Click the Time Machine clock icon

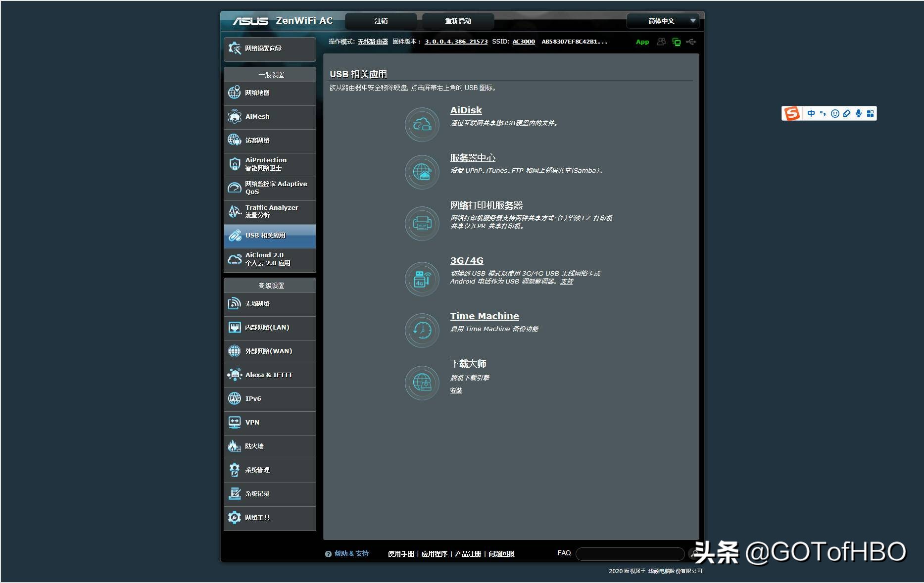pyautogui.click(x=422, y=330)
